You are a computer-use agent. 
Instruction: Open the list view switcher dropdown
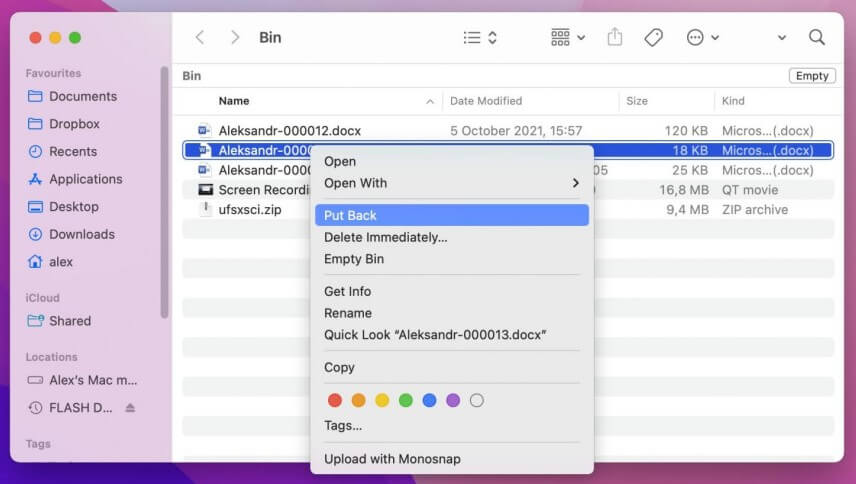coord(480,38)
